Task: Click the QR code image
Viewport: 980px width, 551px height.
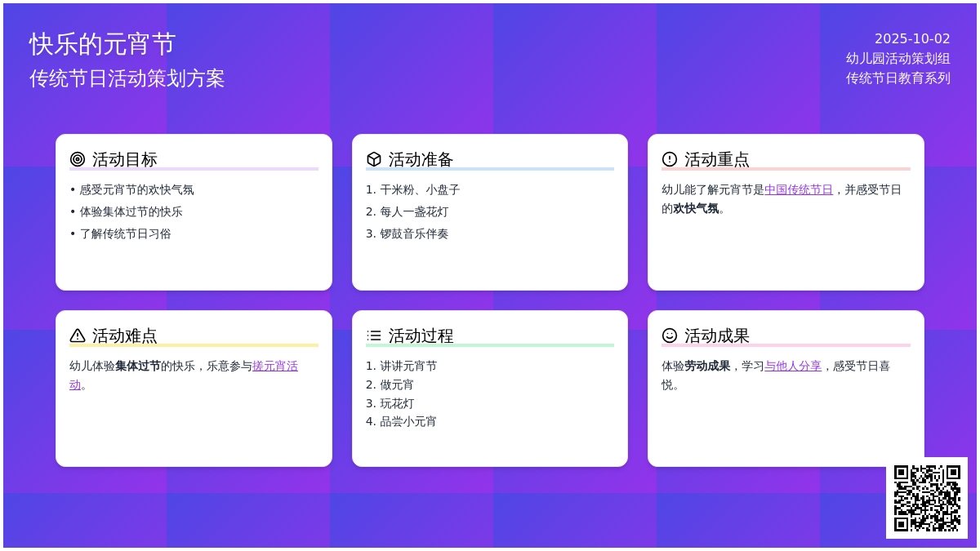Action: pos(926,498)
